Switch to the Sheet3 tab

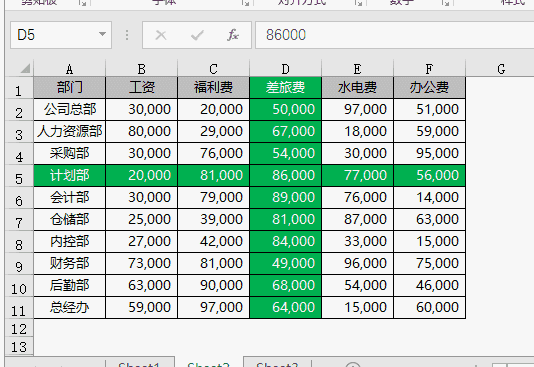[x=277, y=363]
